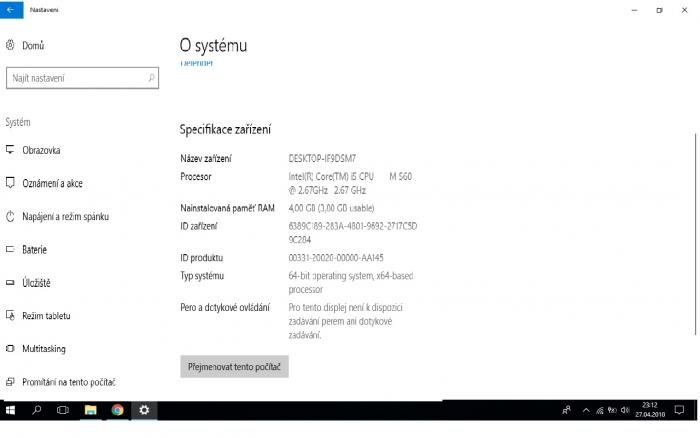The width and height of the screenshot is (700, 438).
Task: Click Přejmenovat tento počítač button
Action: point(234,367)
